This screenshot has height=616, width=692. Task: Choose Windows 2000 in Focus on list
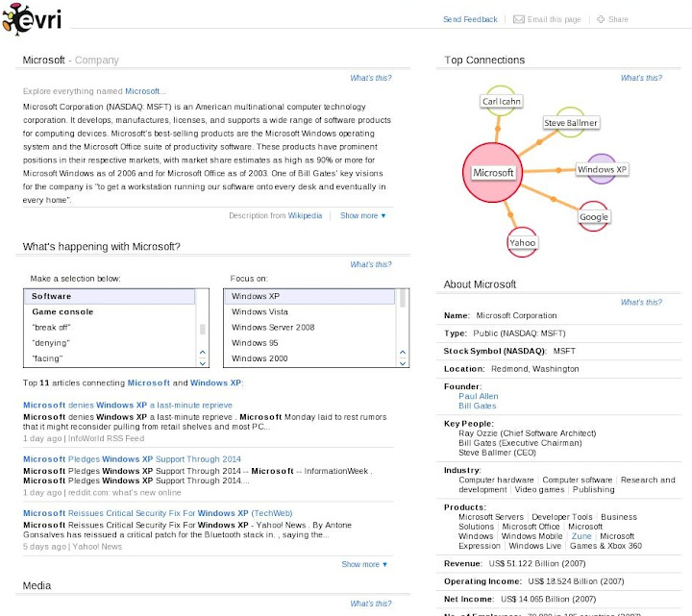(x=309, y=358)
